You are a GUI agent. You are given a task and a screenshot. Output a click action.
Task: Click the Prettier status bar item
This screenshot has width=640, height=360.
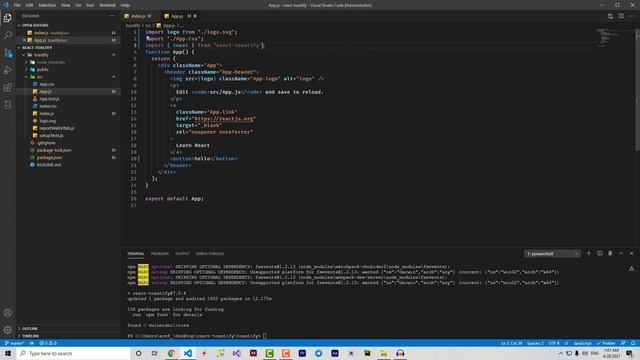[606, 343]
